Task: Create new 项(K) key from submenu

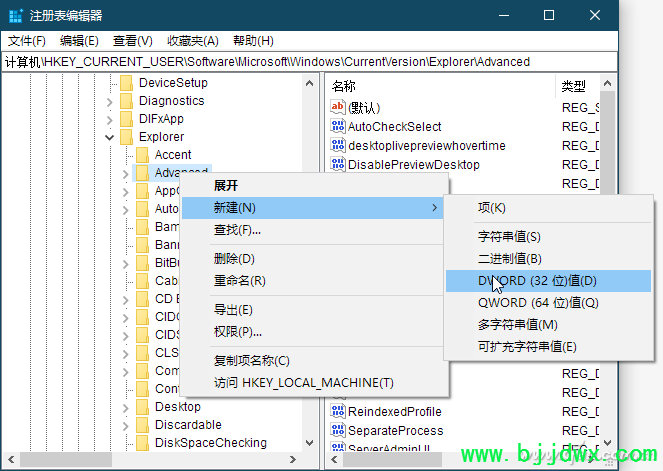Action: point(548,208)
